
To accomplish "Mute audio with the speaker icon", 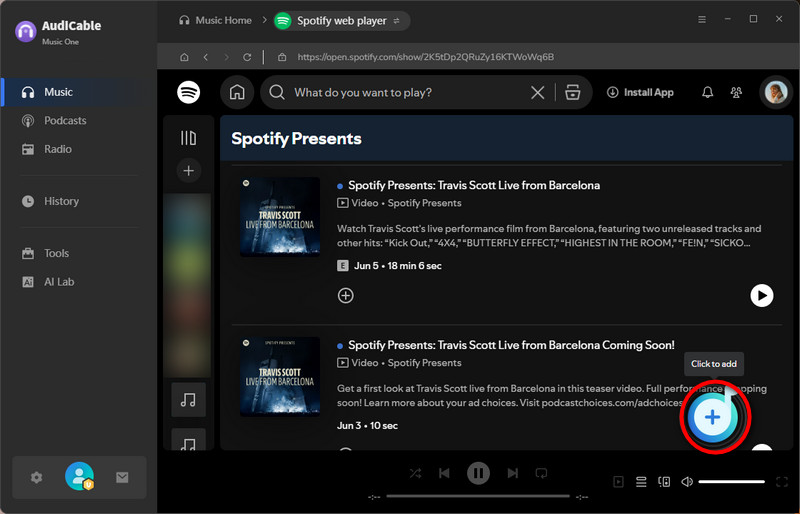I will tap(687, 482).
